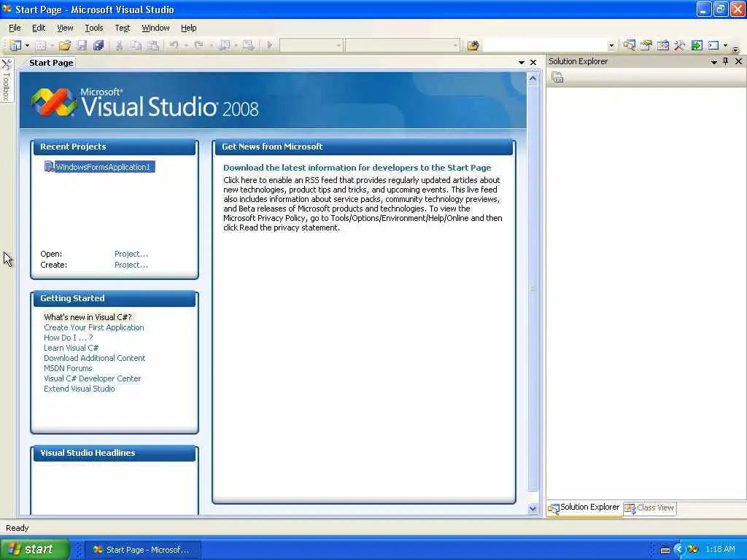Click the Properties icon inside Solution Explorer
Image resolution: width=747 pixels, height=560 pixels.
click(557, 77)
